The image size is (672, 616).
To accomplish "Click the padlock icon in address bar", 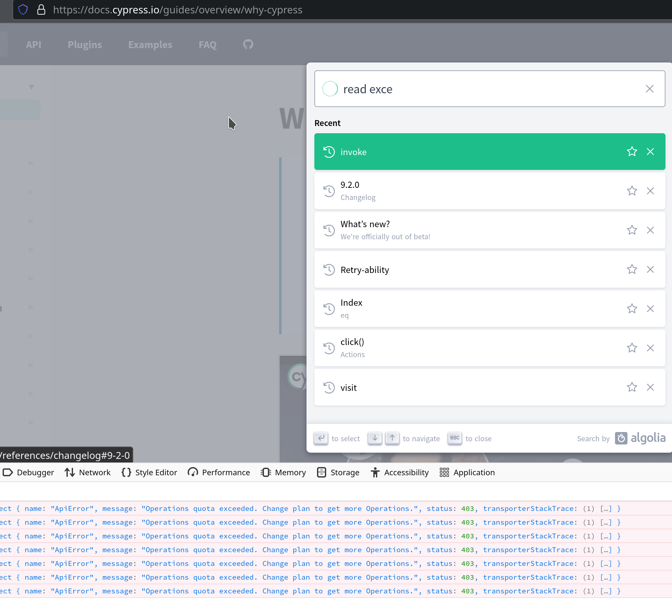I will 41,10.
